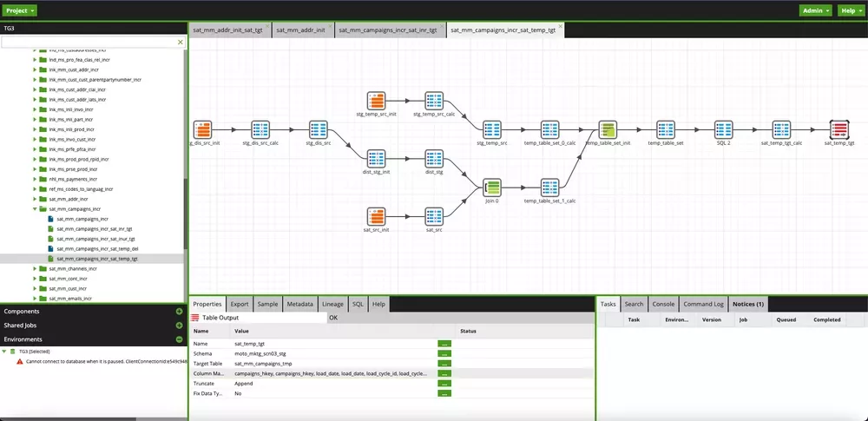Click the sat_mm_campaigns_incr job file icon

(x=50, y=219)
